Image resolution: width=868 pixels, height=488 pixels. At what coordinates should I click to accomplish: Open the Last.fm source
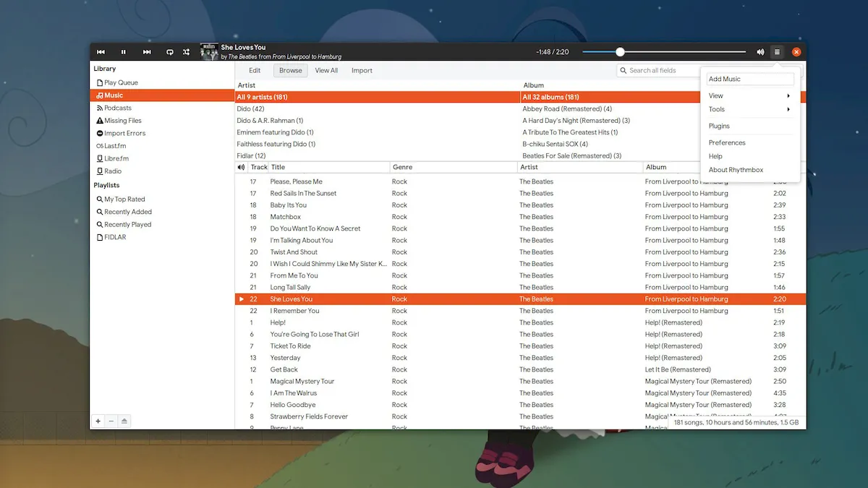pyautogui.click(x=162, y=146)
